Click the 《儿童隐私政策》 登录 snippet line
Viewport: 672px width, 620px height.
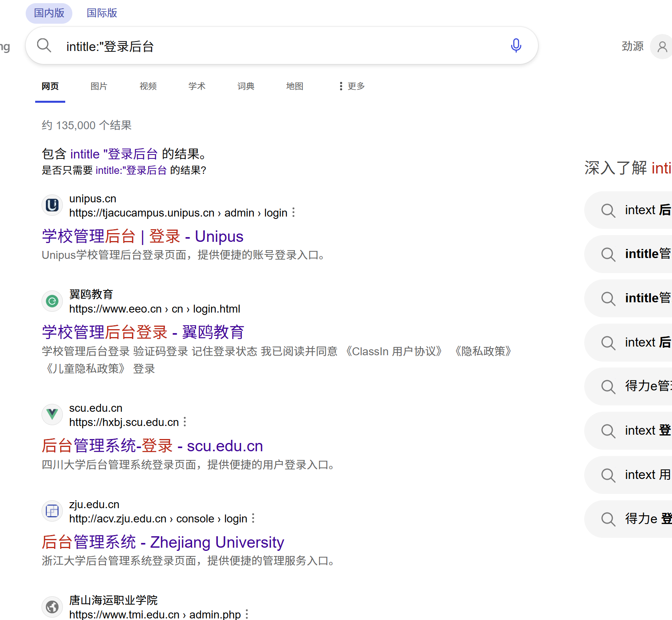[x=98, y=369]
